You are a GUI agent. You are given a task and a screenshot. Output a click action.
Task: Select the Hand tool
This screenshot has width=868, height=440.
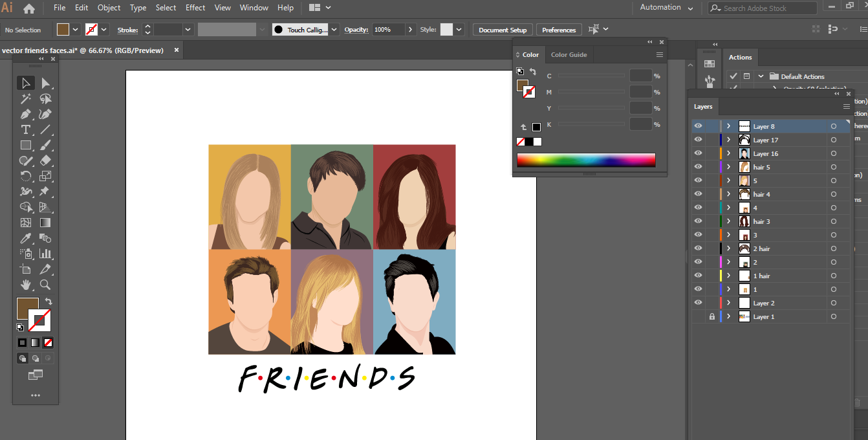pos(26,285)
